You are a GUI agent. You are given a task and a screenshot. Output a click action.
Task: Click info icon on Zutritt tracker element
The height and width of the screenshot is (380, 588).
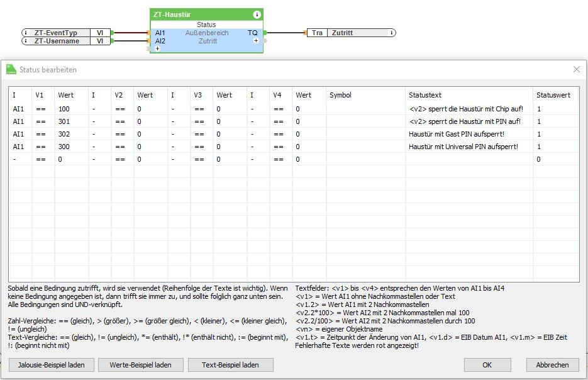click(x=392, y=33)
